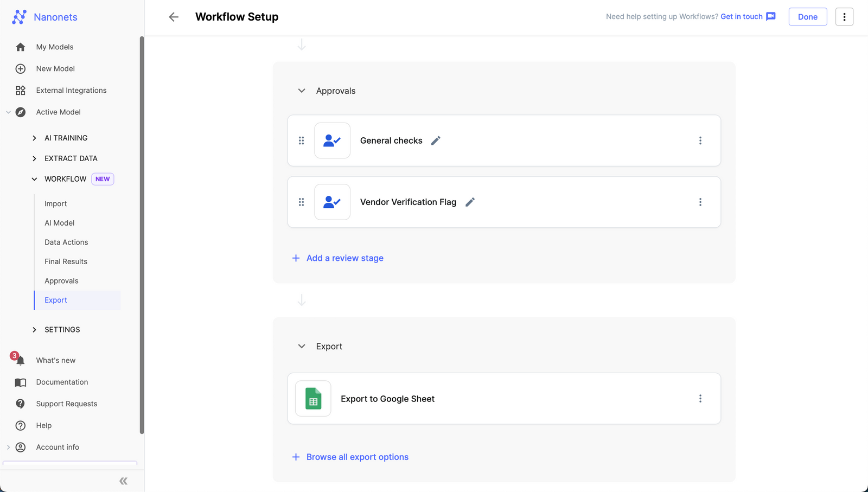868x492 pixels.
Task: Click the sidebar vertical scrollbar
Action: 142,233
